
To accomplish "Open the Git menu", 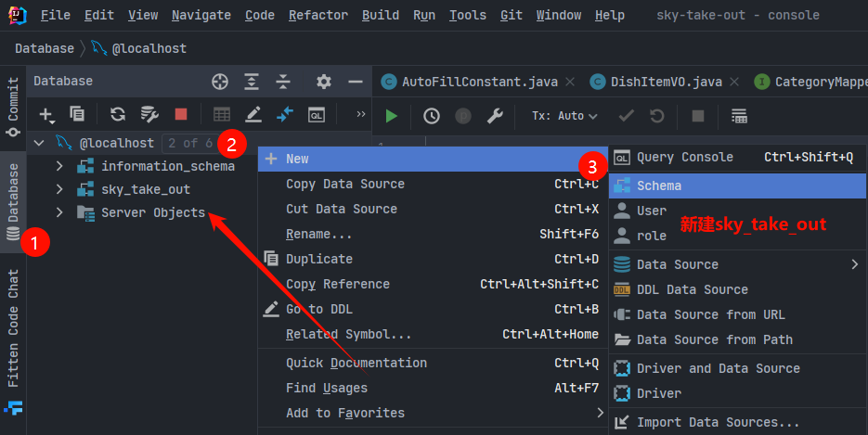I will click(x=511, y=15).
